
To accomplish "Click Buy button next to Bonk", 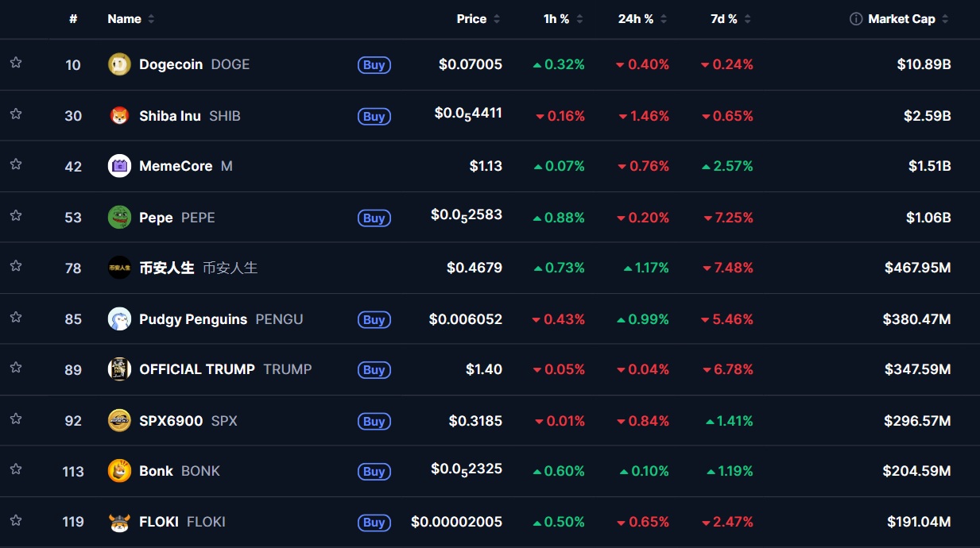I will [x=374, y=472].
